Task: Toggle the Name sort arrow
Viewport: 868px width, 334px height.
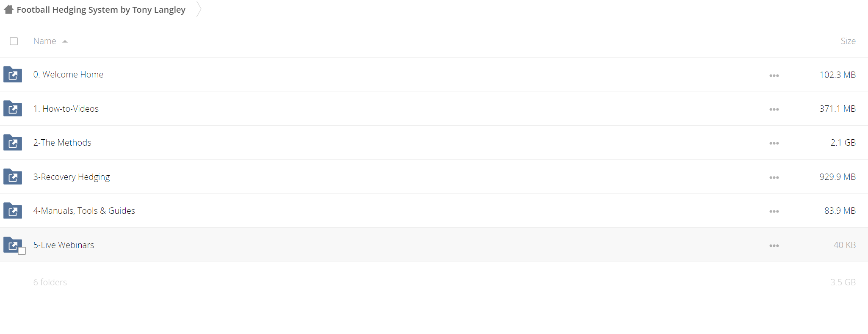Action: click(65, 41)
